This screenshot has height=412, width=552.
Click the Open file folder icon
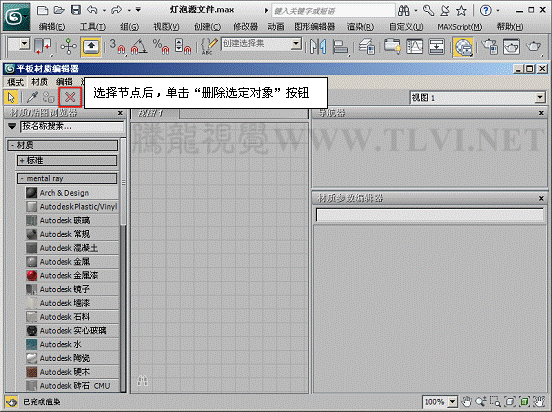click(59, 10)
